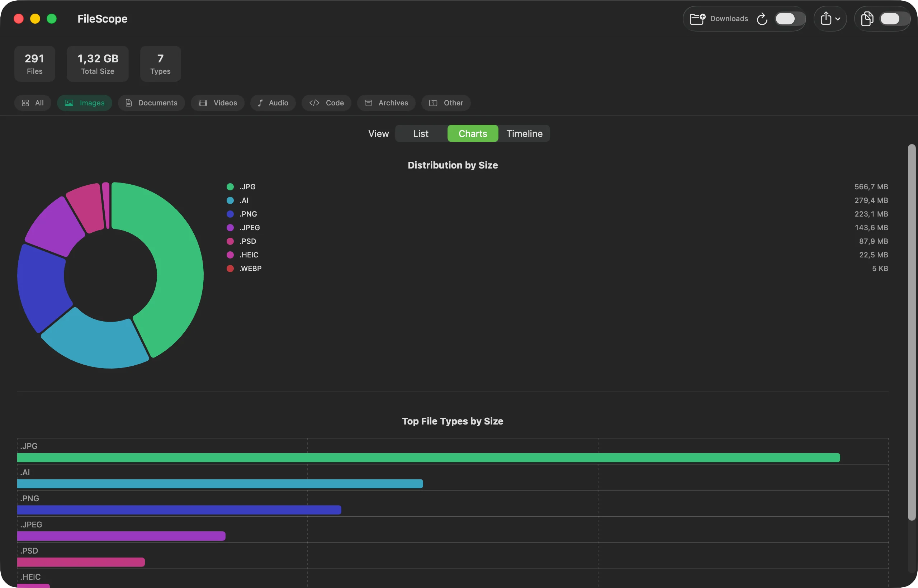This screenshot has height=588, width=918.
Task: Switch to the List view
Action: [421, 134]
